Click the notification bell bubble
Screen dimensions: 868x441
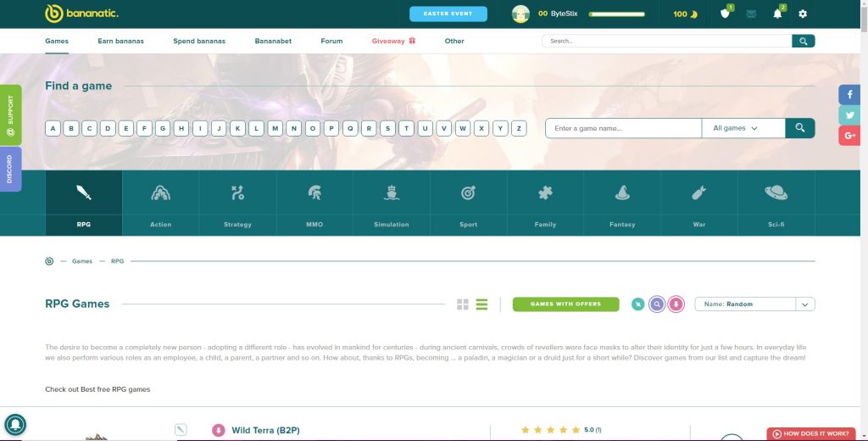pos(15,425)
